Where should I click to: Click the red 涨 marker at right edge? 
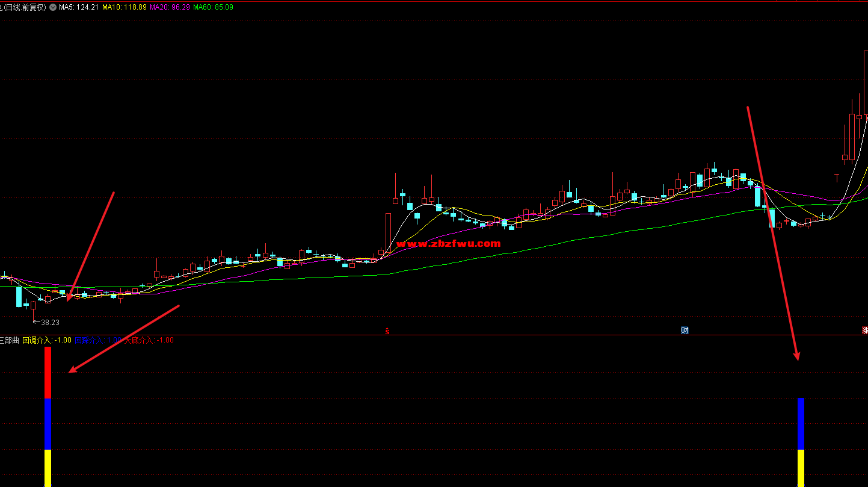click(864, 330)
